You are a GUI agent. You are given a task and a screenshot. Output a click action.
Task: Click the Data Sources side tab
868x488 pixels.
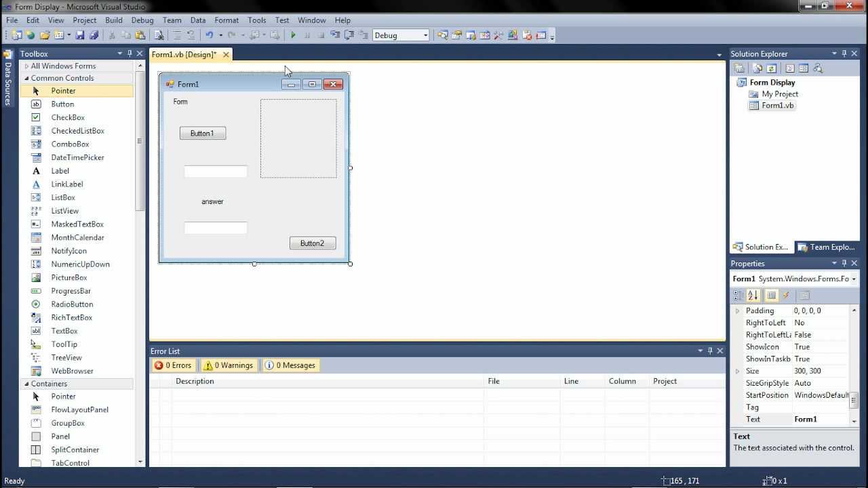tap(8, 79)
